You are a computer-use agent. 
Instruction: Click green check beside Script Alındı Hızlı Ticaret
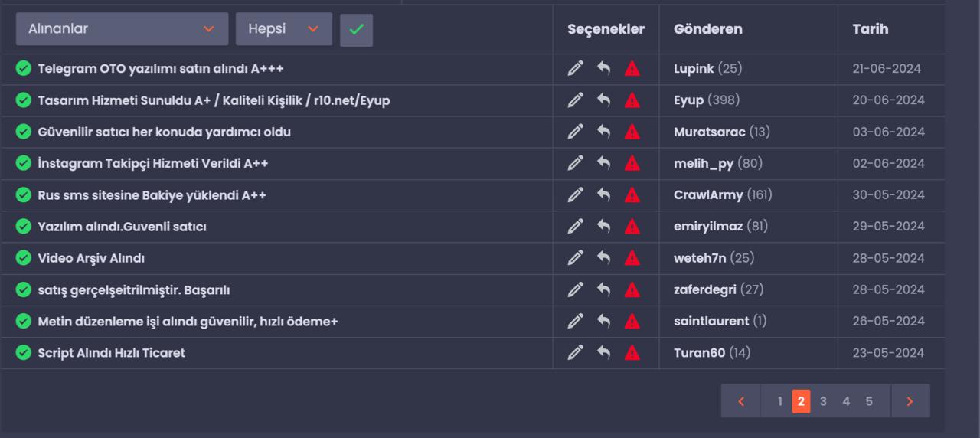[x=24, y=352]
